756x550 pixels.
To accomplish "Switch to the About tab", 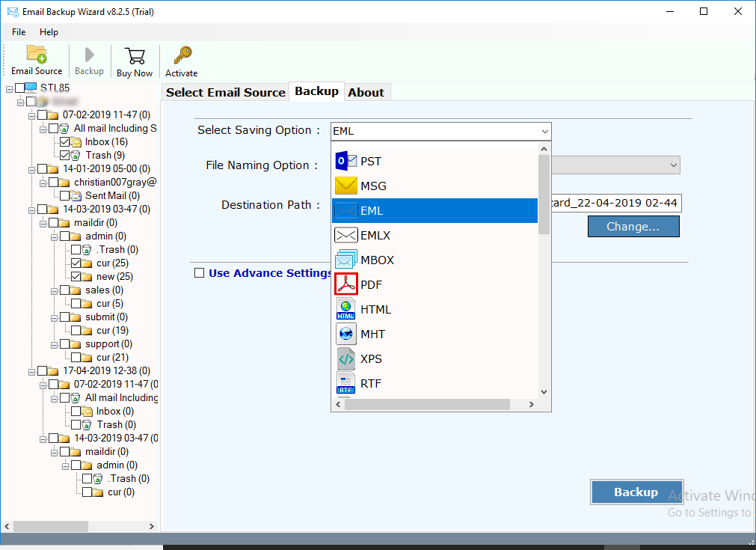I will (366, 92).
